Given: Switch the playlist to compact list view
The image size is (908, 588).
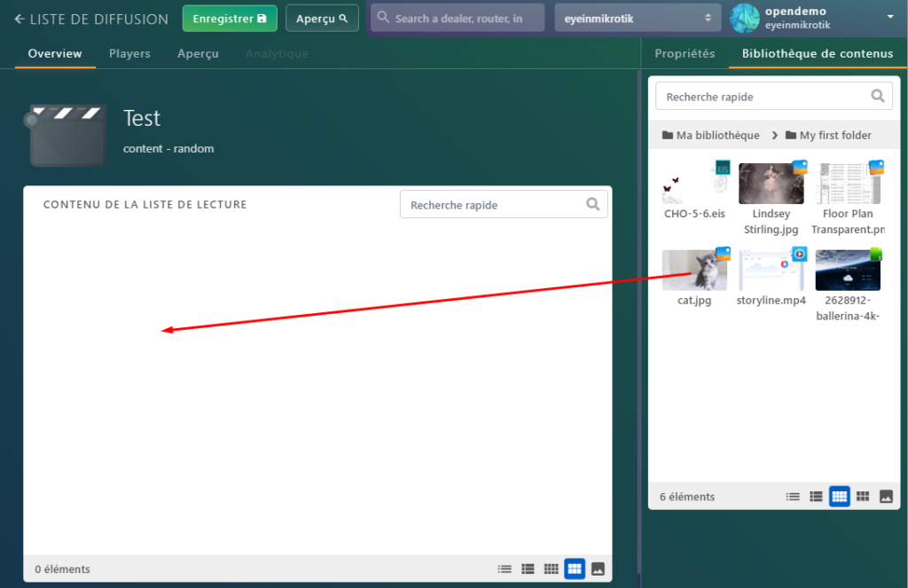Looking at the screenshot, I should (505, 569).
